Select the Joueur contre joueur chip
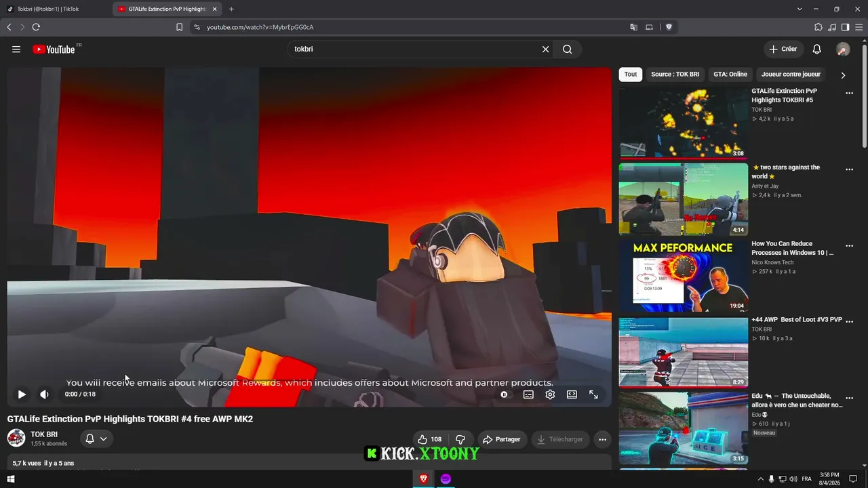The width and height of the screenshot is (868, 488). click(791, 75)
